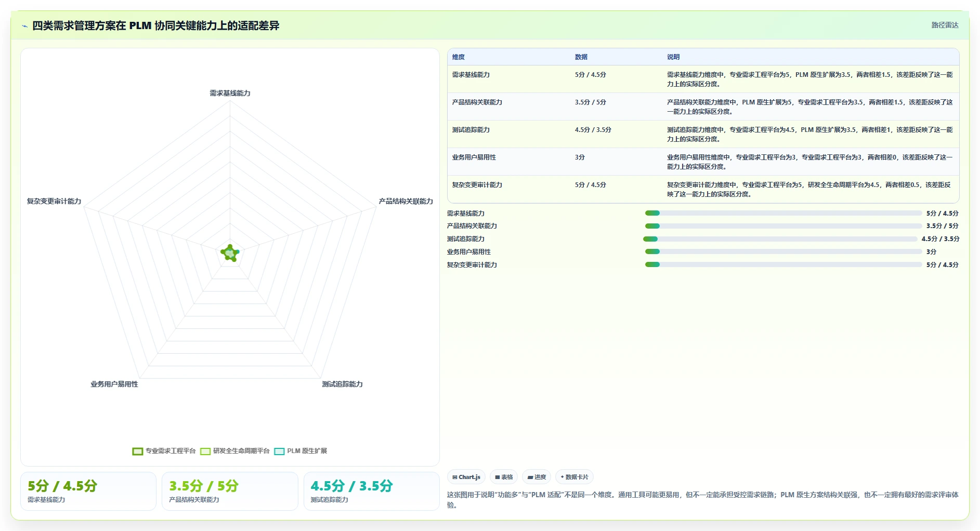The width and height of the screenshot is (980, 531).
Task: Open the 3.5分 / 5分 data card
Action: (230, 491)
